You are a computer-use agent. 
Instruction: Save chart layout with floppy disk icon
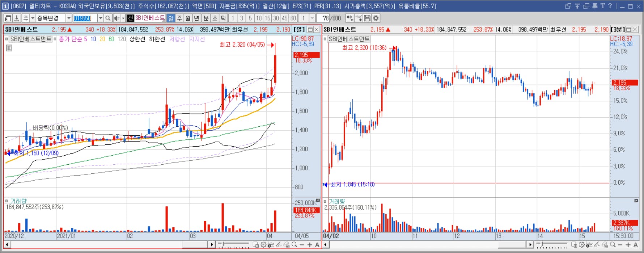click(367, 18)
